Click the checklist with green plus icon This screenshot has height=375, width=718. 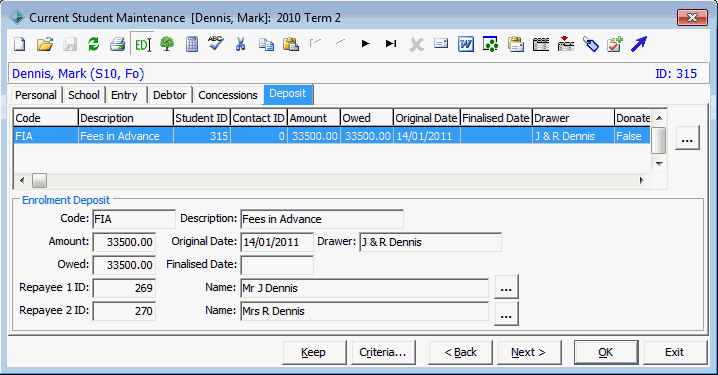click(x=615, y=44)
